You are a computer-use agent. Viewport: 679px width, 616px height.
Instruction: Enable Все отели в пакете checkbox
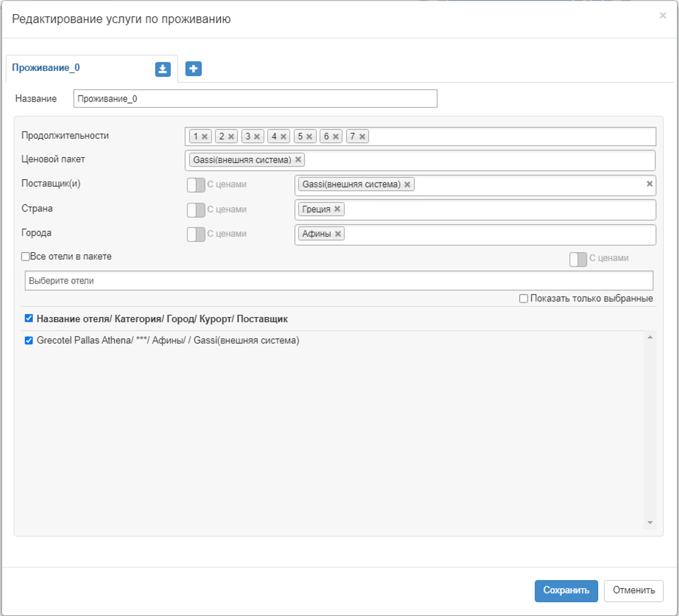pyautogui.click(x=25, y=257)
